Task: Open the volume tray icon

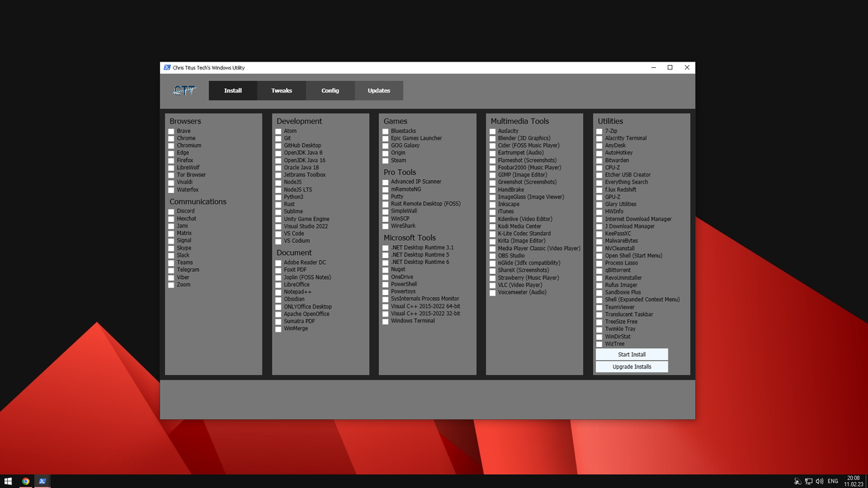Action: click(820, 481)
